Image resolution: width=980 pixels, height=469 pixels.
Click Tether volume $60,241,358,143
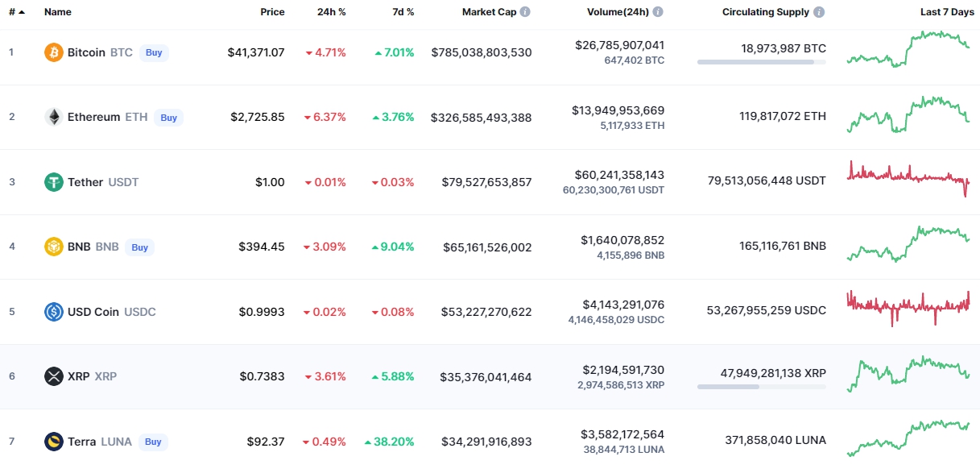pyautogui.click(x=620, y=175)
